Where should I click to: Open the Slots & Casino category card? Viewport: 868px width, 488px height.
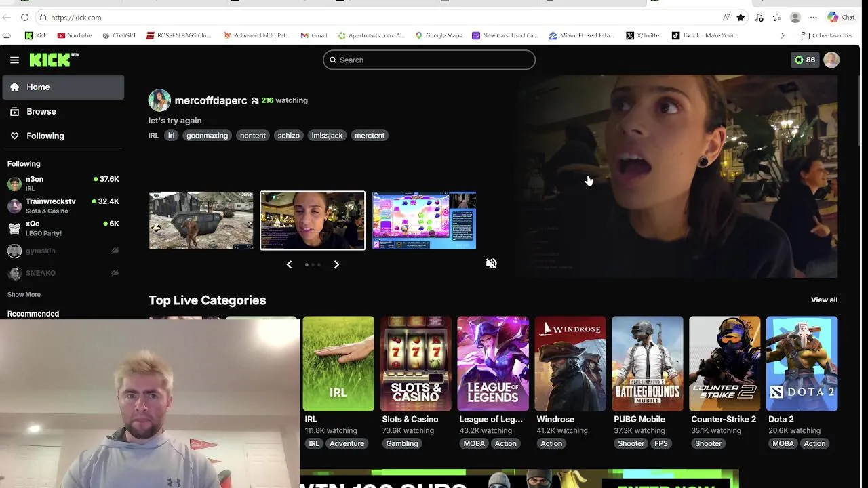(x=416, y=364)
